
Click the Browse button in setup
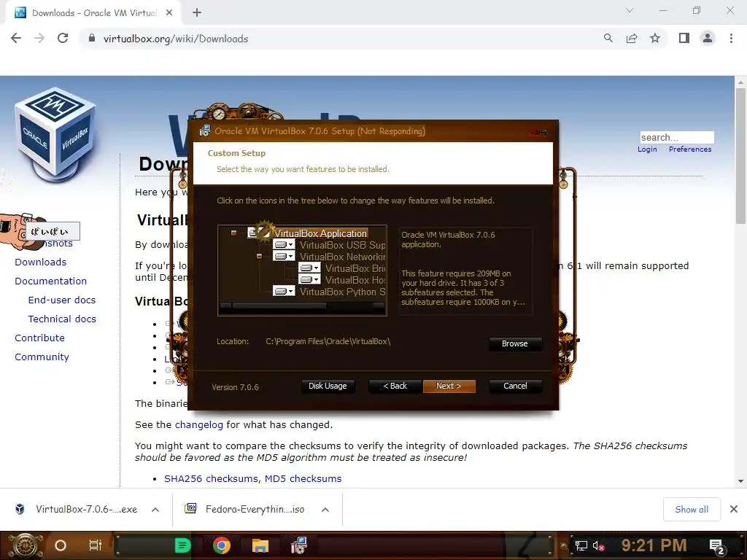tap(515, 344)
